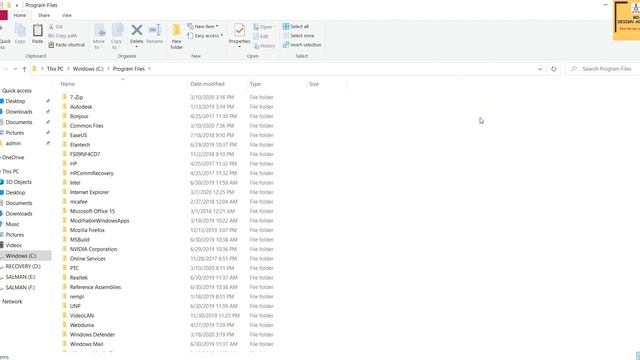
Task: Select 3D Objects in navigation pane
Action: 18,182
